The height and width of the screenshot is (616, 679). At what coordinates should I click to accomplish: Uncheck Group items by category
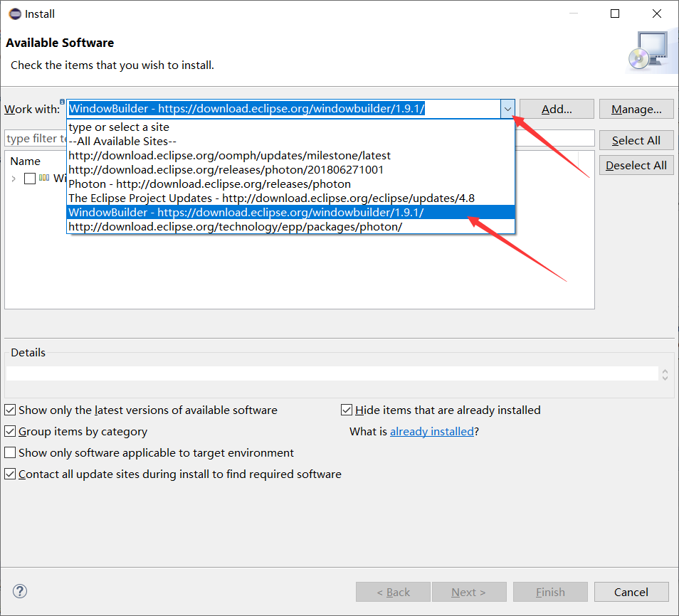point(11,432)
